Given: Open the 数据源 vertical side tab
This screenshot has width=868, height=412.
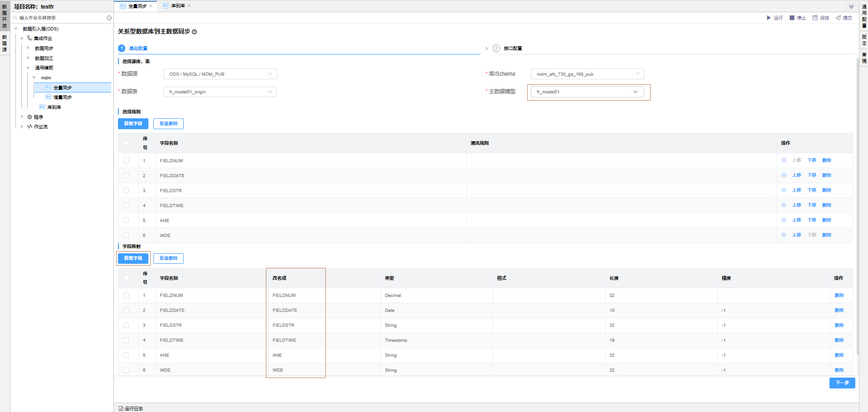Looking at the screenshot, I should click(5, 44).
